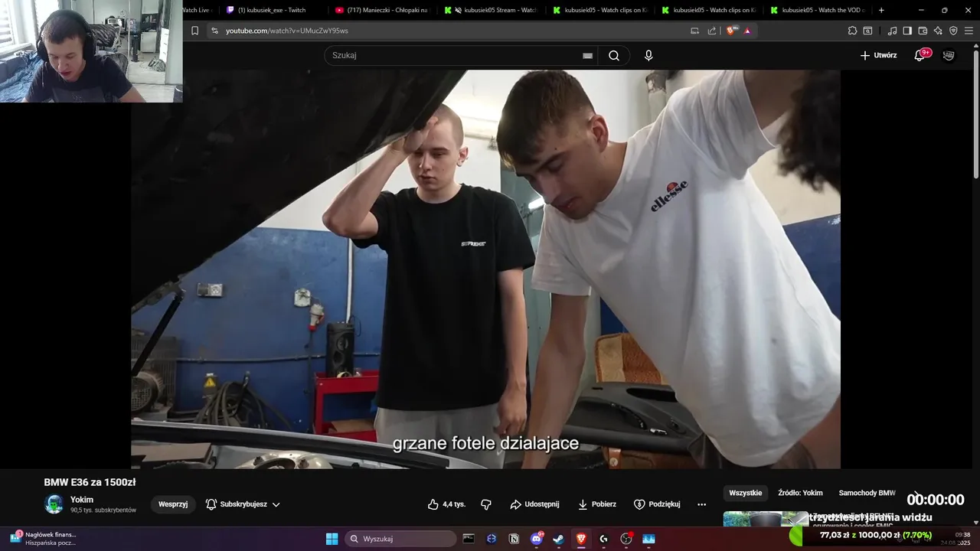This screenshot has height=551, width=980.
Task: Select the Wszystkie filter chip
Action: (x=745, y=493)
